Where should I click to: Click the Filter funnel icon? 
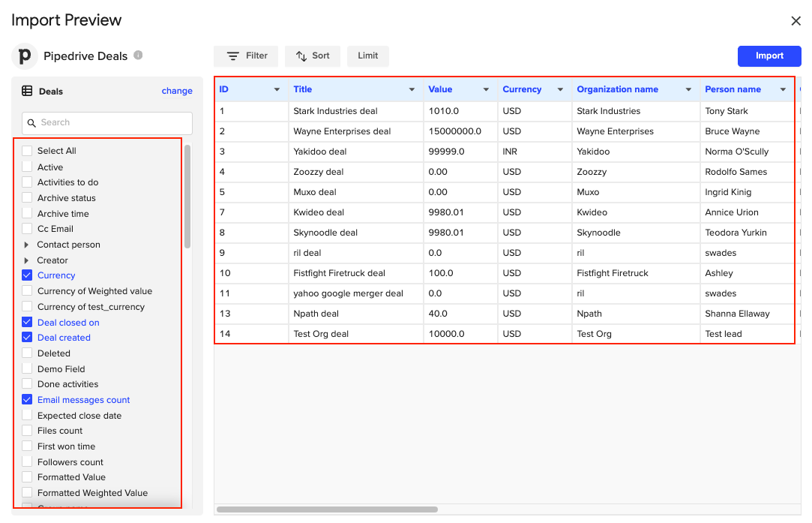232,56
